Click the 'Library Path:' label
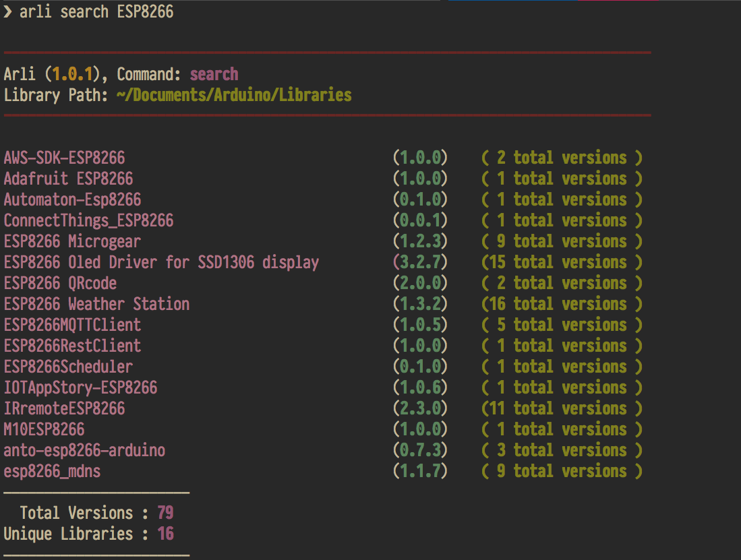Image resolution: width=741 pixels, height=560 pixels. pyautogui.click(x=56, y=95)
